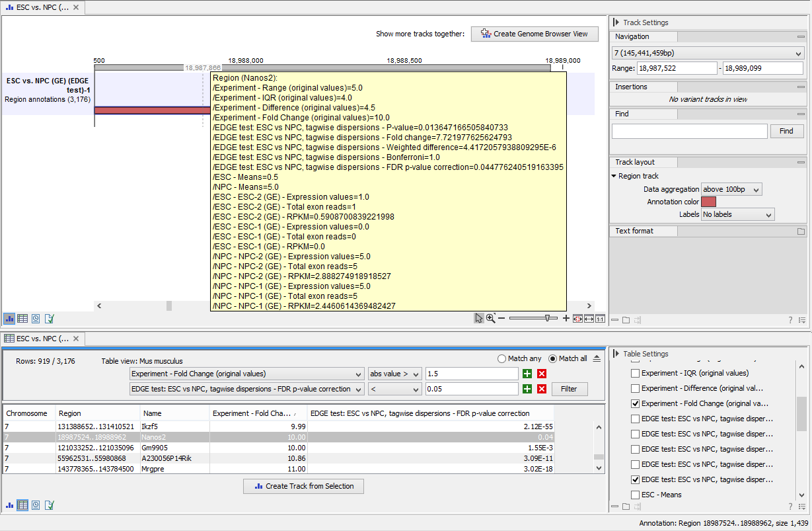Check the ESC - Means column checkbox
This screenshot has height=531, width=812.
(635, 495)
